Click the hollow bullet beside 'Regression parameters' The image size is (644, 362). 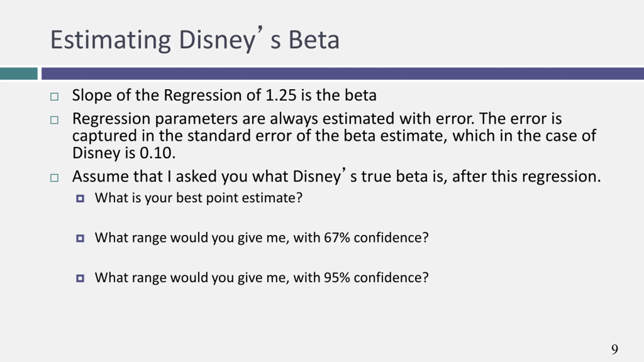pyautogui.click(x=54, y=120)
